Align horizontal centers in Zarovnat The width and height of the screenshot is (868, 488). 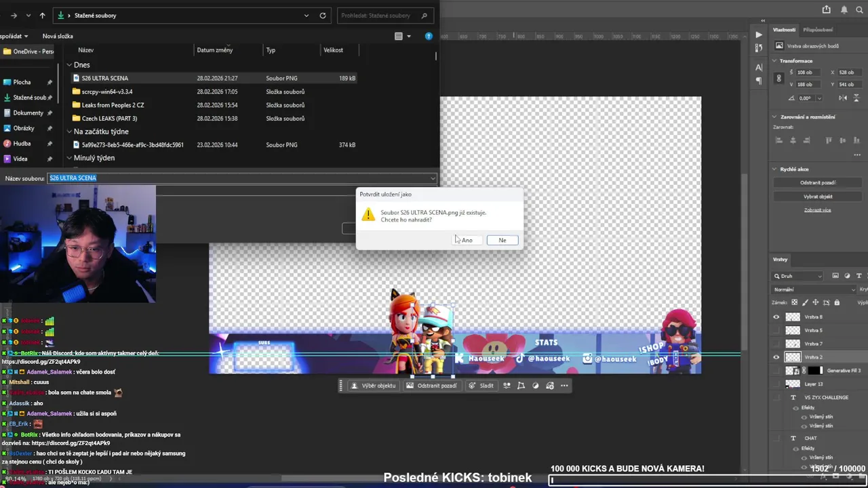(x=793, y=140)
